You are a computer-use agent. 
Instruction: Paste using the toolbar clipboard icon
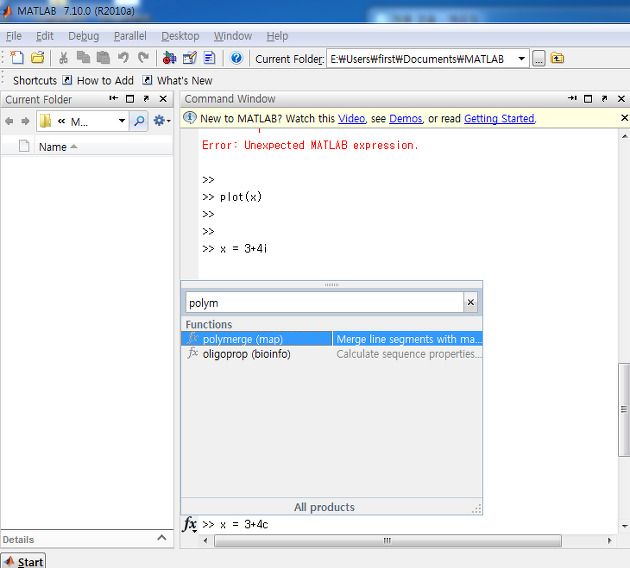coord(103,58)
